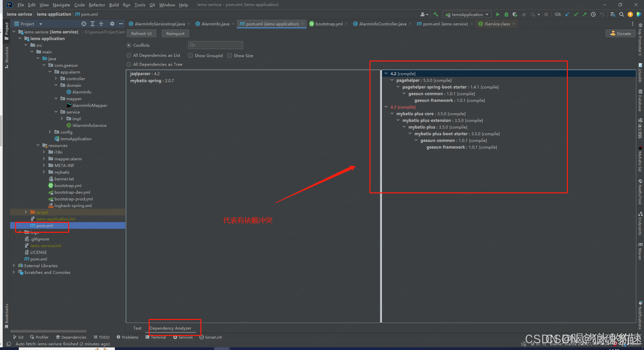
Task: Hide the Project tool window
Action: tap(121, 24)
